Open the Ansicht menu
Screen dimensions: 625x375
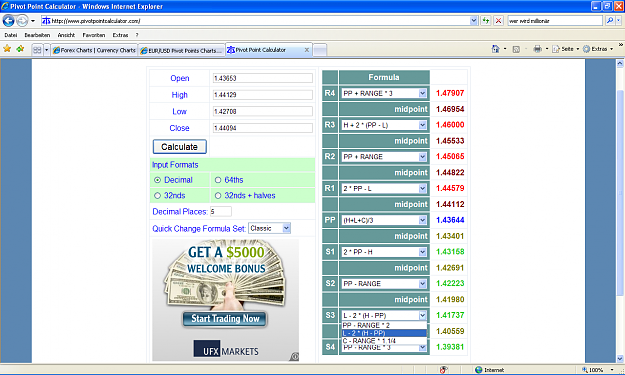(66, 35)
